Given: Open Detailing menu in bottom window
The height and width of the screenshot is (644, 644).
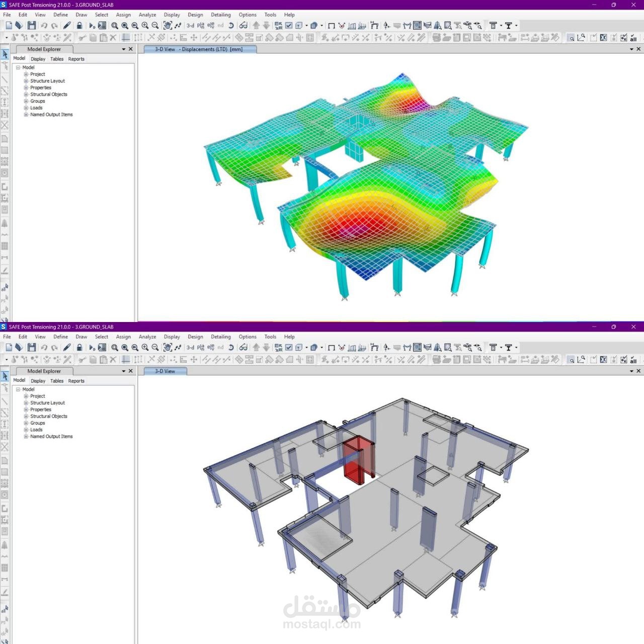Looking at the screenshot, I should pyautogui.click(x=221, y=337).
